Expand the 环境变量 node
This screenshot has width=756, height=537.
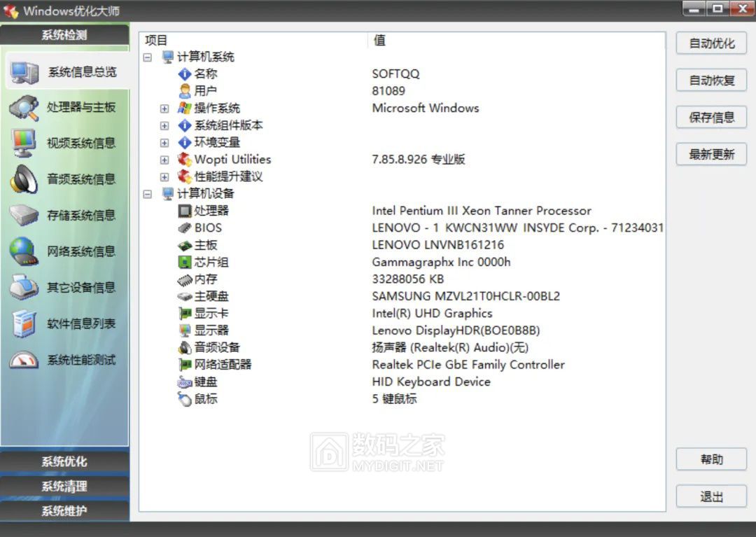[164, 143]
